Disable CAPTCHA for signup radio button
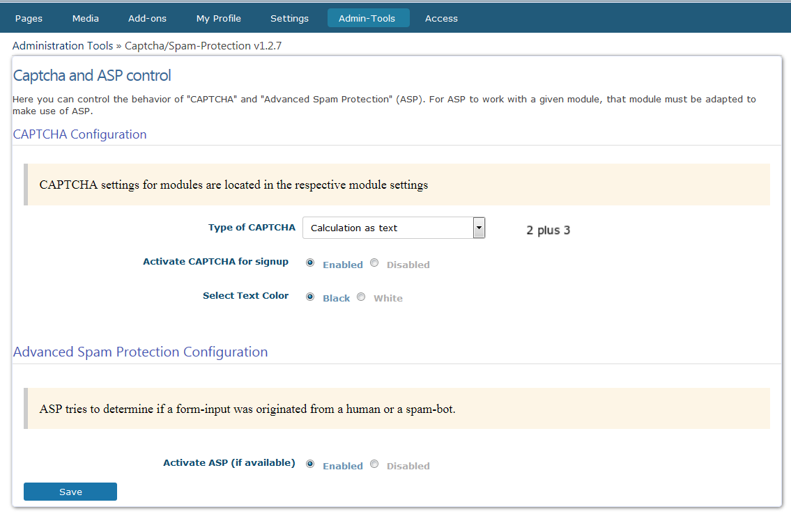The height and width of the screenshot is (532, 791). click(x=374, y=263)
